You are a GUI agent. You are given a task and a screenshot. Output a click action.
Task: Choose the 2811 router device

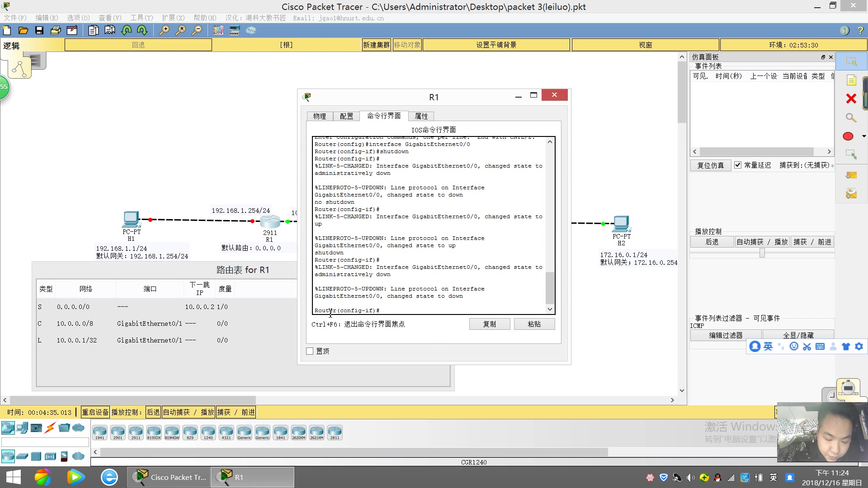[x=335, y=432]
